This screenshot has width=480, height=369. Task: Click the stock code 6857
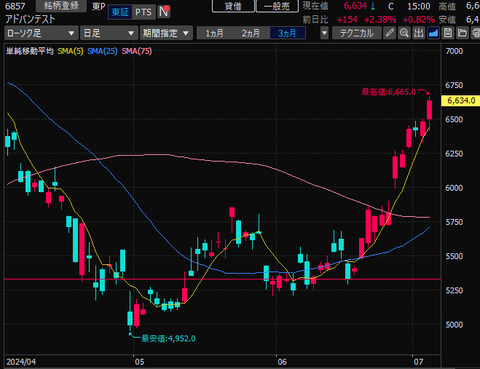[x=15, y=6]
